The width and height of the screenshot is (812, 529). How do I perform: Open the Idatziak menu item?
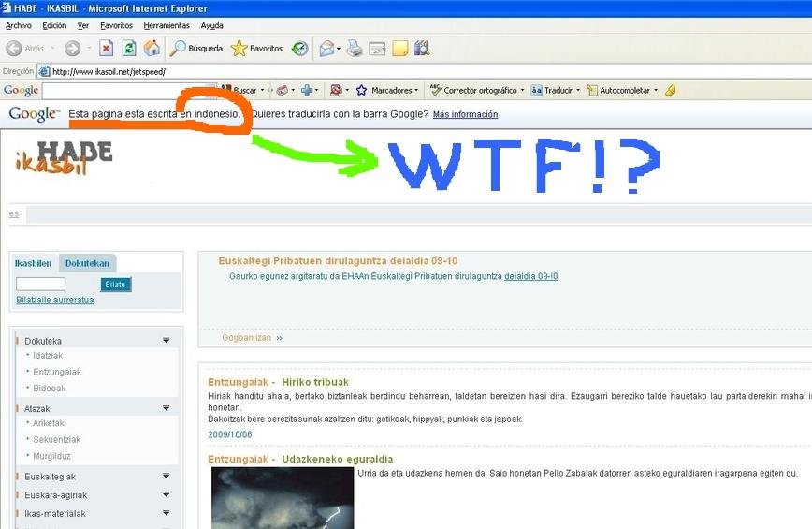click(x=48, y=356)
